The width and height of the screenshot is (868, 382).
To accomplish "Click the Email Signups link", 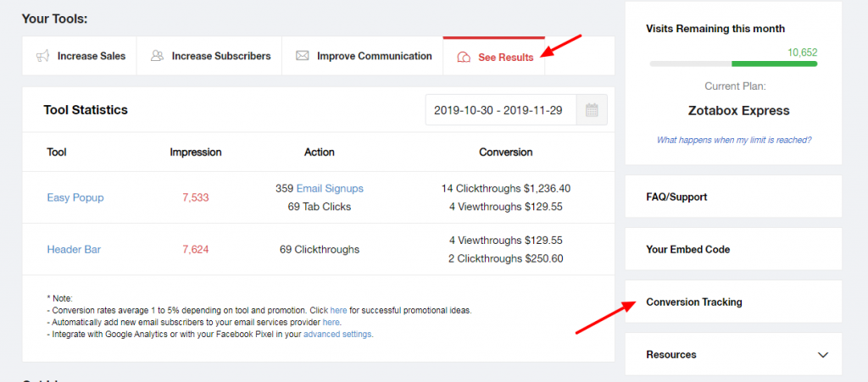I will 330,189.
